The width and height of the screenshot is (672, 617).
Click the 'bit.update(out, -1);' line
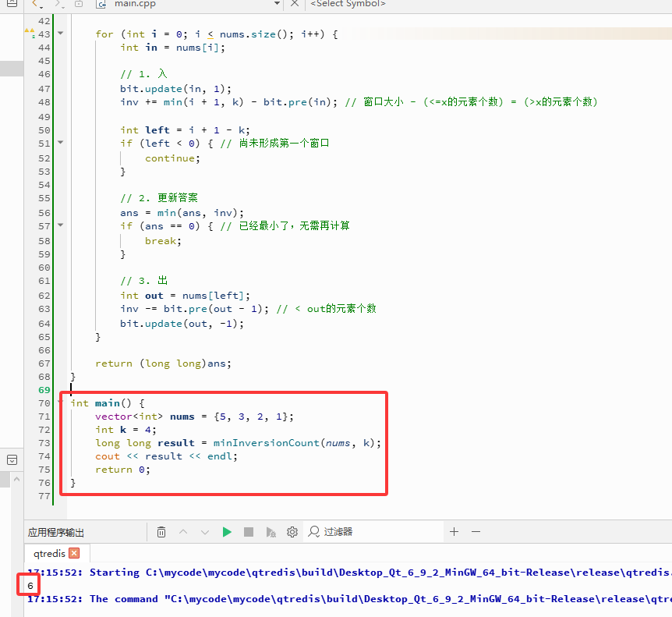(x=182, y=323)
